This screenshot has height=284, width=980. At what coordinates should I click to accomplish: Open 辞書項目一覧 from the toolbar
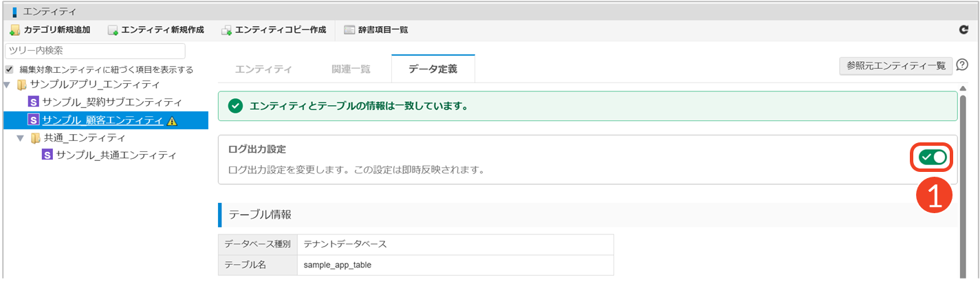click(x=375, y=30)
